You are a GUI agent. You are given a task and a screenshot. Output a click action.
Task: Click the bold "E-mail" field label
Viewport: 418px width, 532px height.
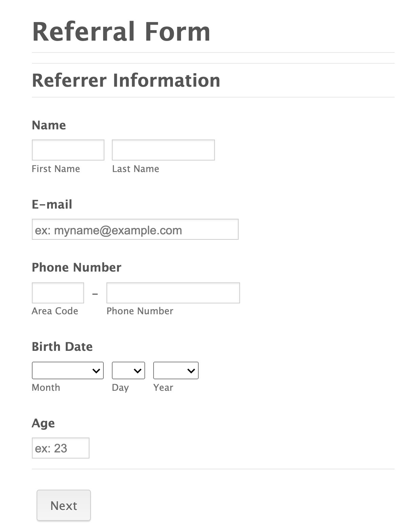coord(52,205)
